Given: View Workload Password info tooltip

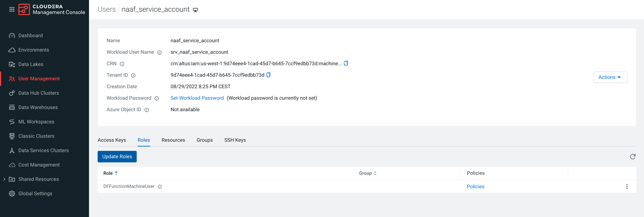Looking at the screenshot, I should click(x=157, y=98).
